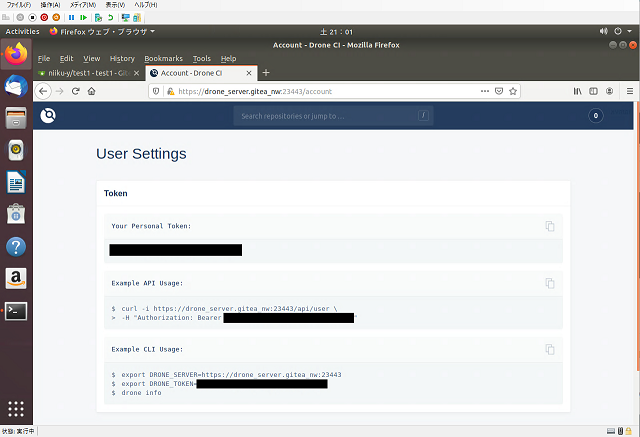The width and height of the screenshot is (640, 437).
Task: Open the Firefox Tools menu
Action: coord(202,58)
